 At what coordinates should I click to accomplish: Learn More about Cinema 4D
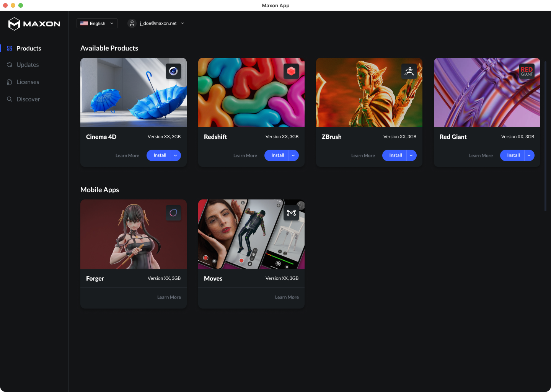[127, 156]
